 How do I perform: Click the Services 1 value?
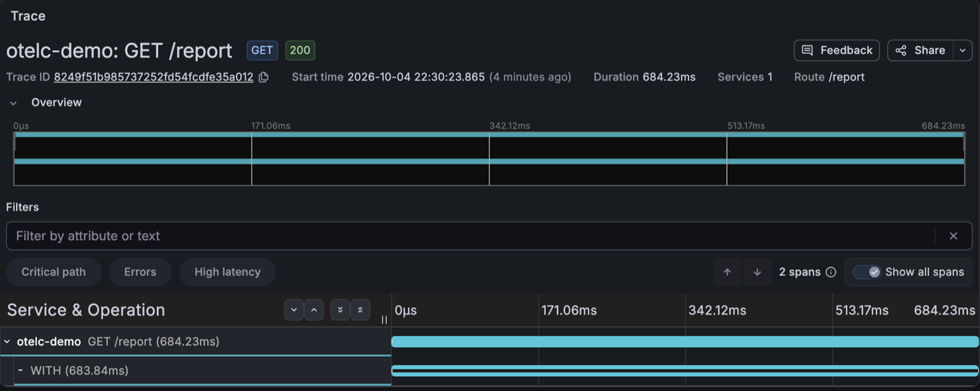click(x=770, y=77)
